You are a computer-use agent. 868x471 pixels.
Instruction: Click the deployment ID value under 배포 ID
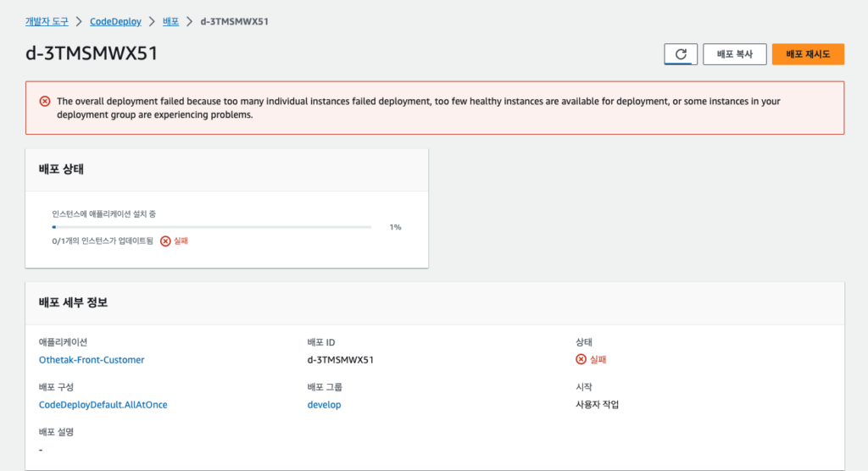click(340, 359)
